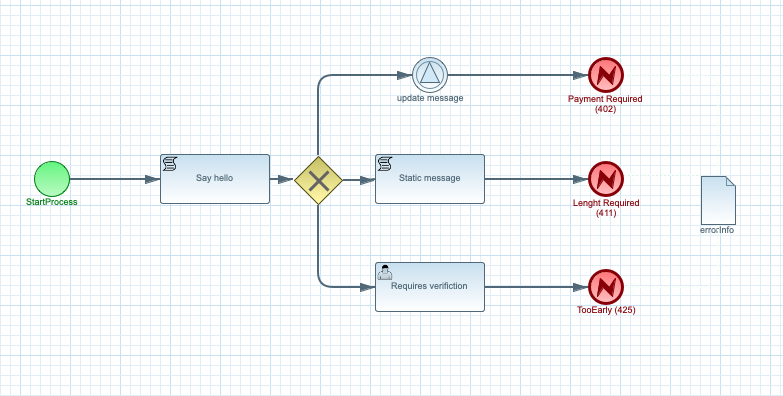
Task: Select the errorInfo label text
Action: point(718,230)
